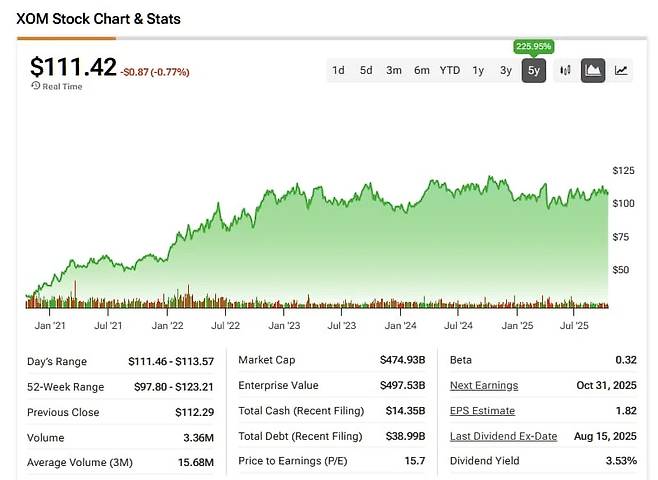Screen dimensions: 658x480
Task: Select the 5d time range
Action: point(366,70)
